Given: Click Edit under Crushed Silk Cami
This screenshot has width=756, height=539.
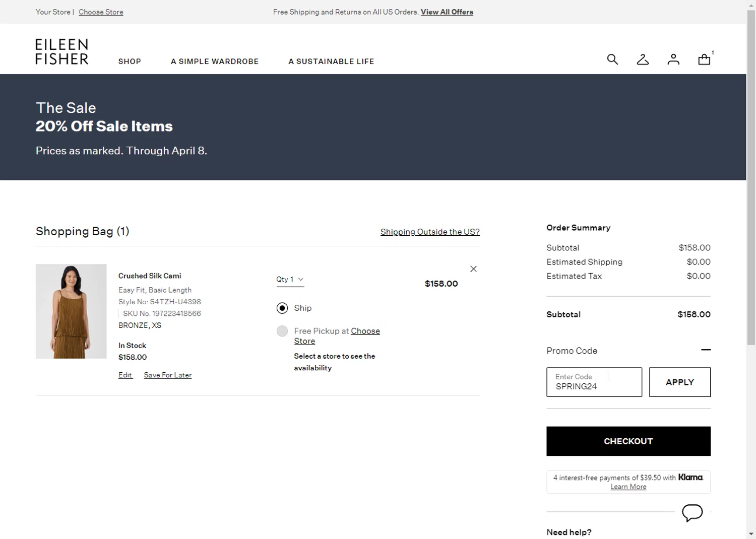Looking at the screenshot, I should click(x=125, y=375).
